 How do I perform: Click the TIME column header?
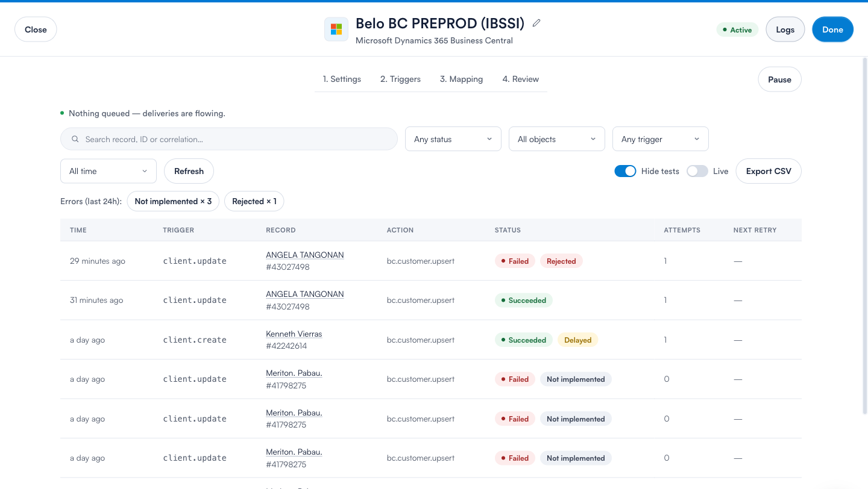pyautogui.click(x=78, y=230)
